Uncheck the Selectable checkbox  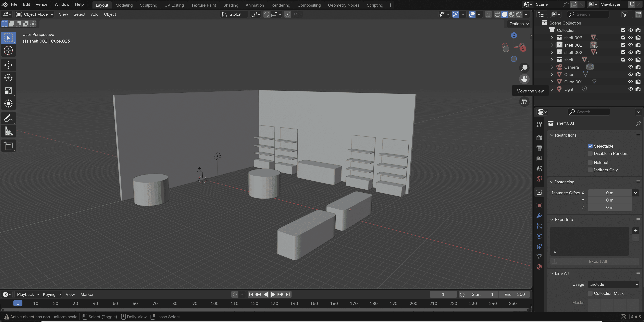coord(590,146)
